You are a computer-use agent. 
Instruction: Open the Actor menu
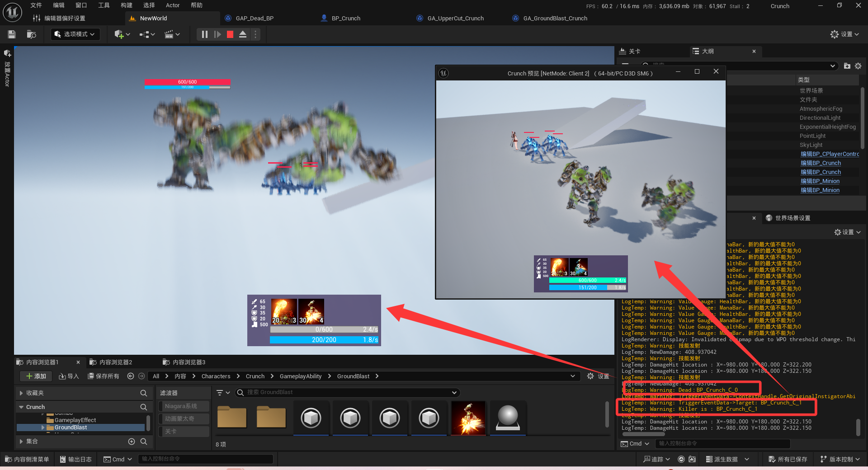(173, 5)
